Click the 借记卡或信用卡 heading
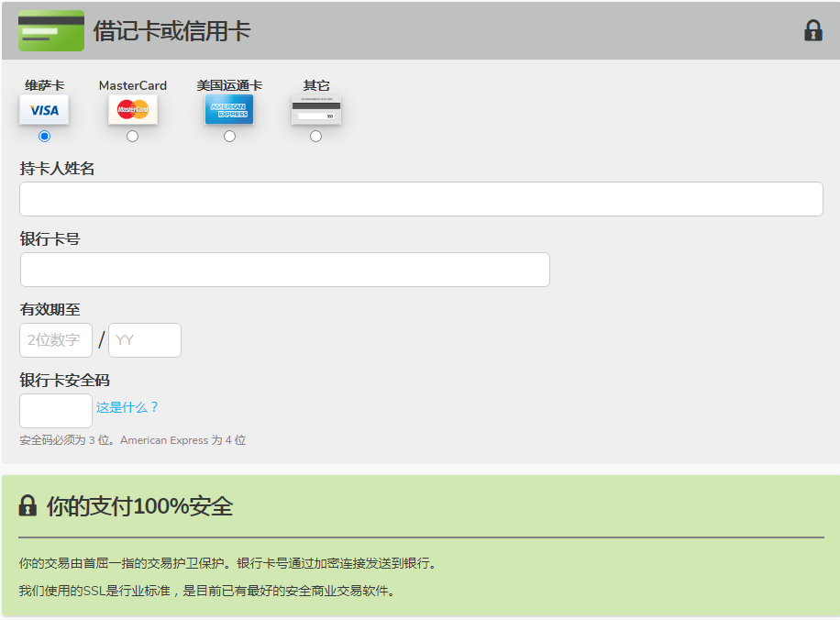 172,30
